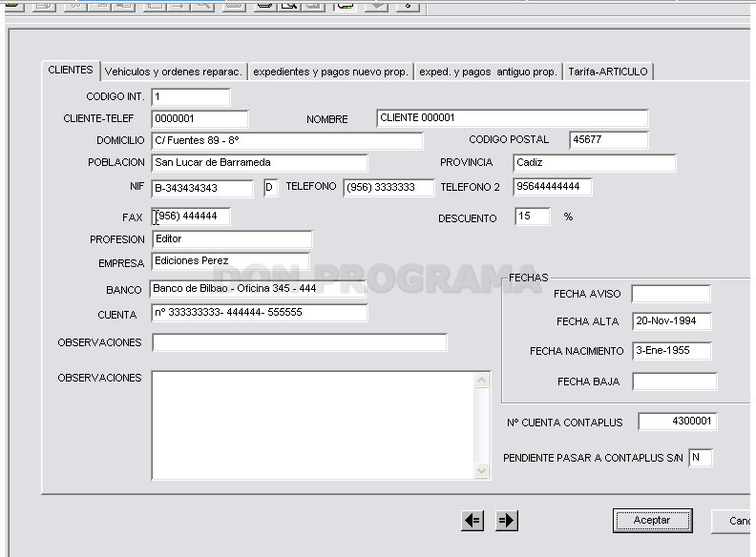Switch to Vehiculos y ordenes reparac. tab

click(x=173, y=72)
